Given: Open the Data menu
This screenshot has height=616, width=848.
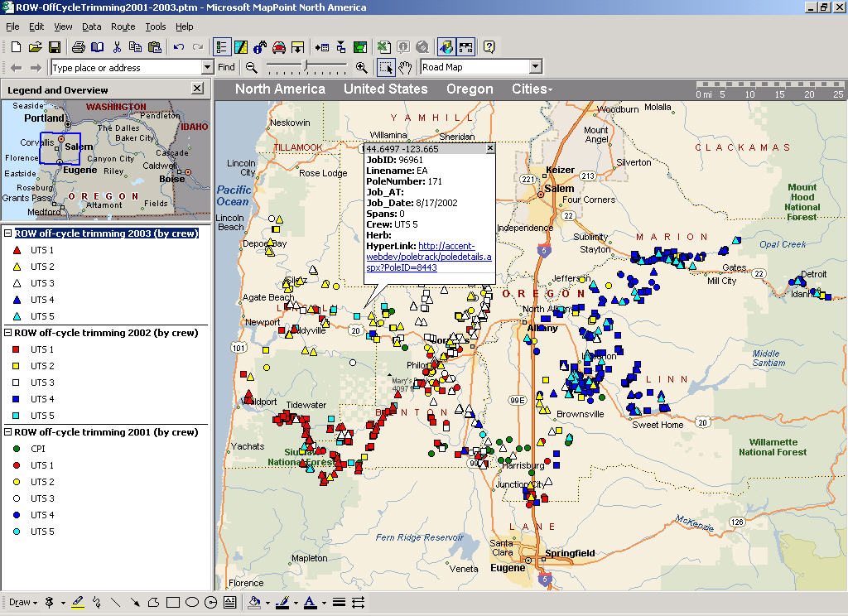Looking at the screenshot, I should tap(91, 26).
